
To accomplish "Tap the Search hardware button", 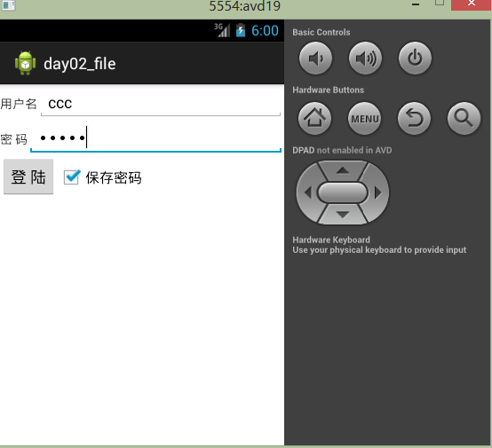I will tap(464, 119).
